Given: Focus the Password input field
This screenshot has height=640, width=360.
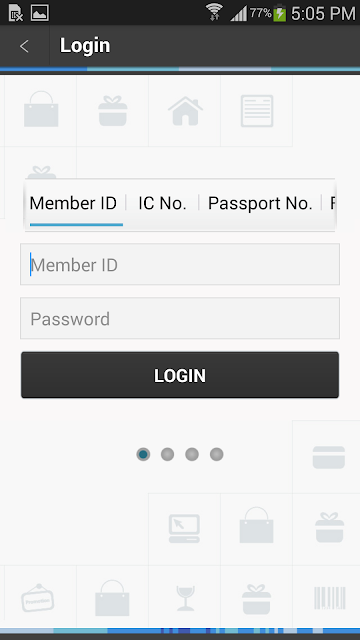Looking at the screenshot, I should [x=180, y=318].
